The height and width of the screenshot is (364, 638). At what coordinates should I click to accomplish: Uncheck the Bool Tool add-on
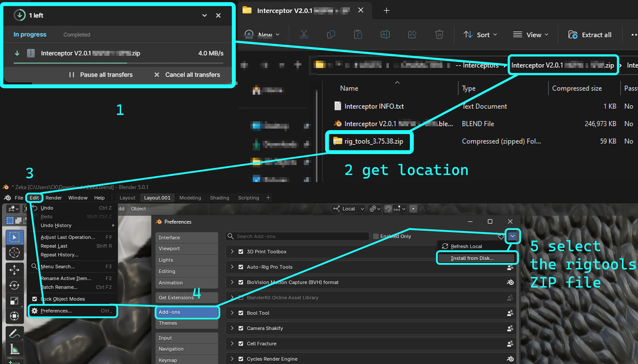[241, 313]
